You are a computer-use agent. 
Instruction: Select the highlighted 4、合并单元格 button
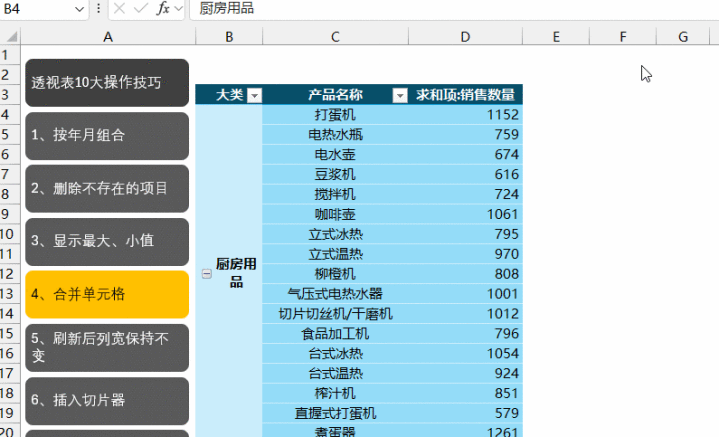[107, 294]
